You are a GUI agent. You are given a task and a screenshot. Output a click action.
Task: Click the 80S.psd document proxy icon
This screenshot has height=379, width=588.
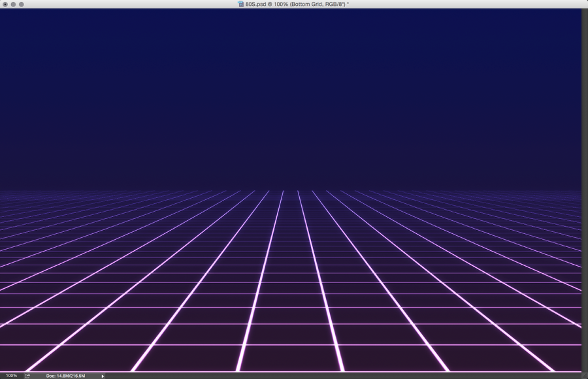click(x=240, y=4)
